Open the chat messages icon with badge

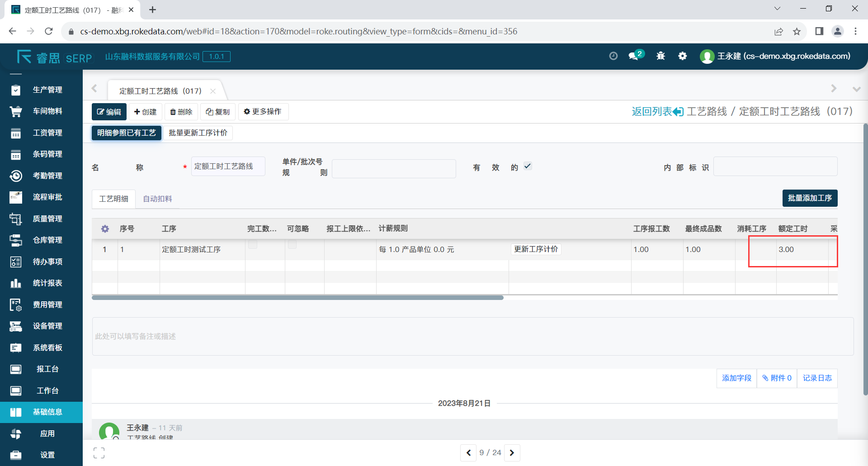635,56
